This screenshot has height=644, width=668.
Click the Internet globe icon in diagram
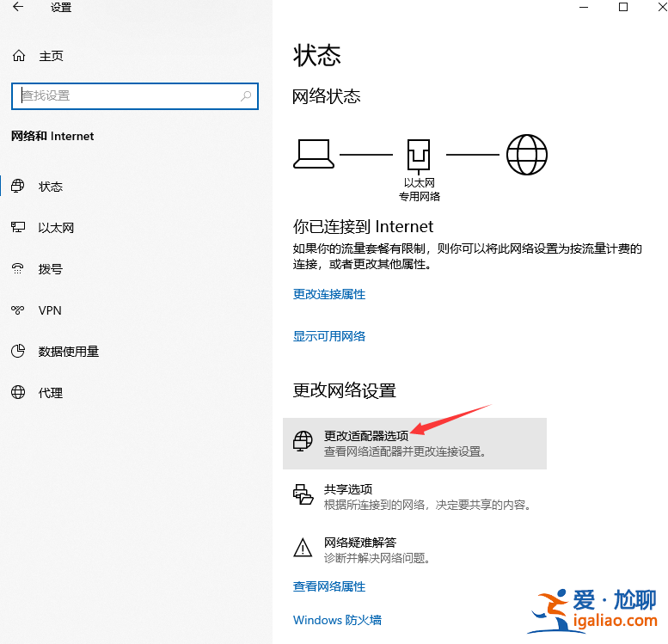coord(527,155)
